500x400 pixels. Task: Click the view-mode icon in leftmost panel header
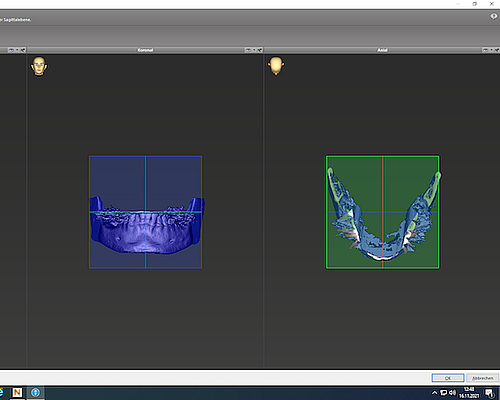(11, 50)
